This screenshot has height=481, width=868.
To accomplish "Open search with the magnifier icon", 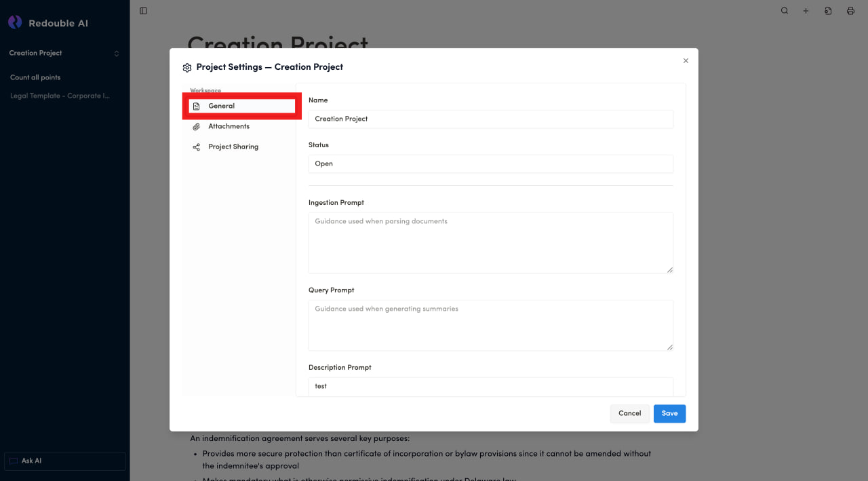I will point(785,11).
